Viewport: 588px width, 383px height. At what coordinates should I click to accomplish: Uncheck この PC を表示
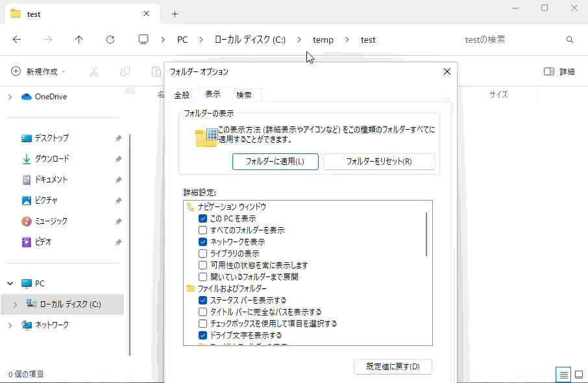point(203,218)
